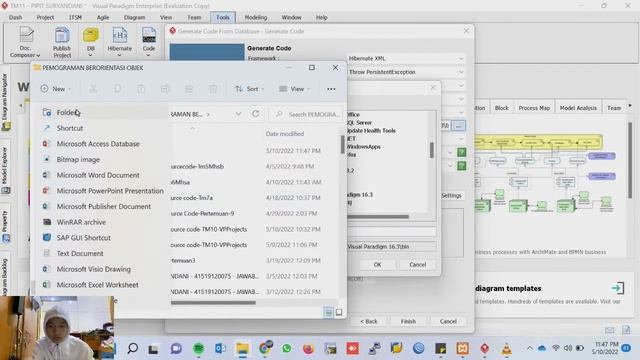Click the Settings button

(x=451, y=196)
